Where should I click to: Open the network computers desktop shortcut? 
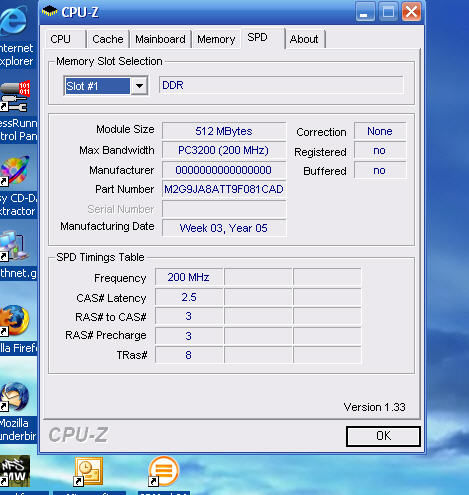click(13, 246)
